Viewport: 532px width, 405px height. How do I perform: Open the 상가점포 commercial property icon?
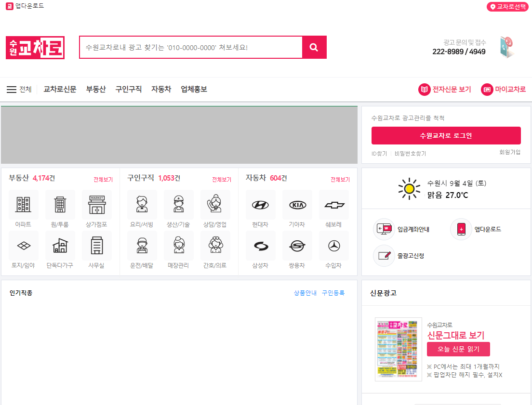point(96,204)
